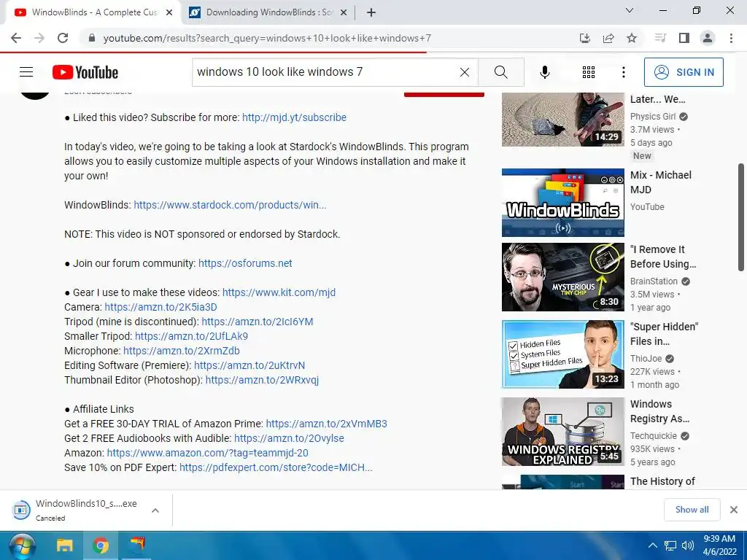The height and width of the screenshot is (560, 747).
Task: Expand the WindowBlinds10 download options chevron
Action: [x=155, y=510]
